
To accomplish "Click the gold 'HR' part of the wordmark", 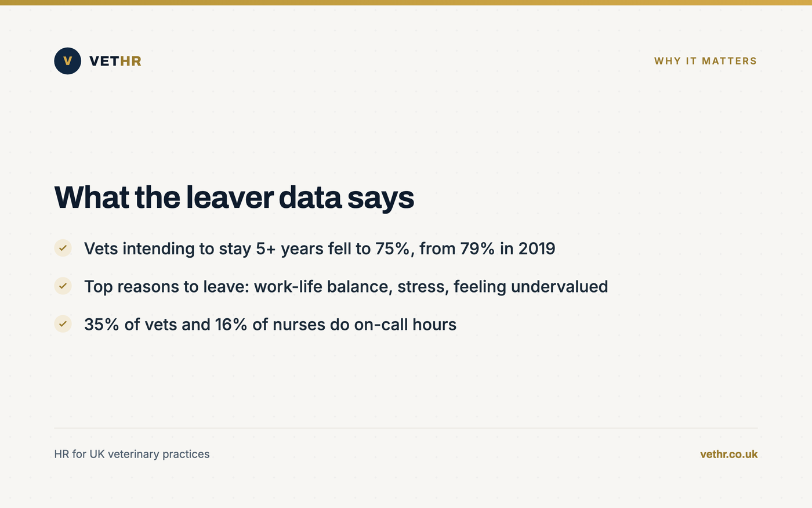I will pos(131,61).
